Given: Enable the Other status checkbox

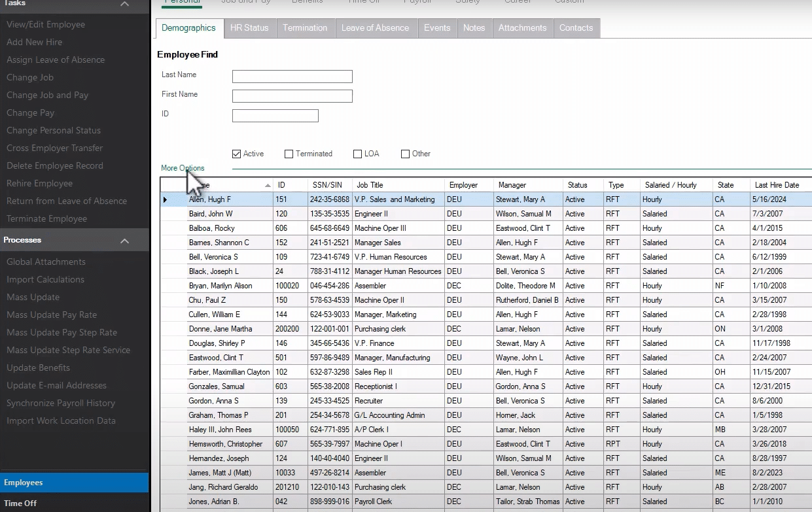Looking at the screenshot, I should [404, 154].
